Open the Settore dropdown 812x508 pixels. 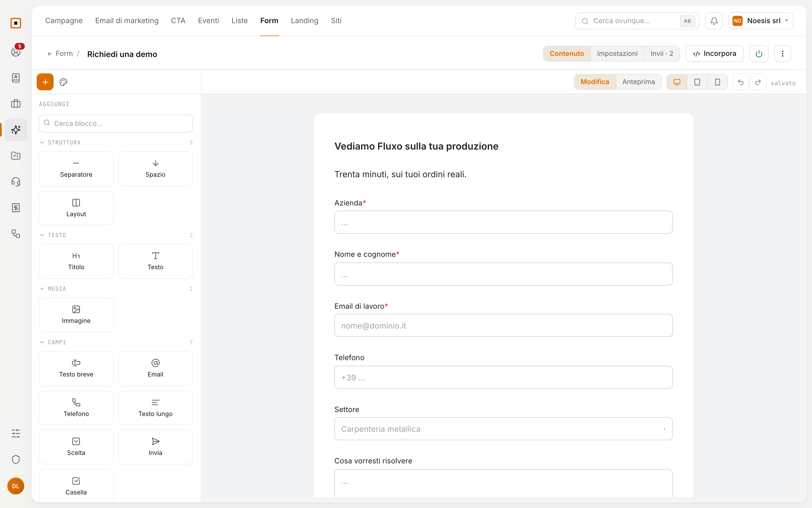503,429
